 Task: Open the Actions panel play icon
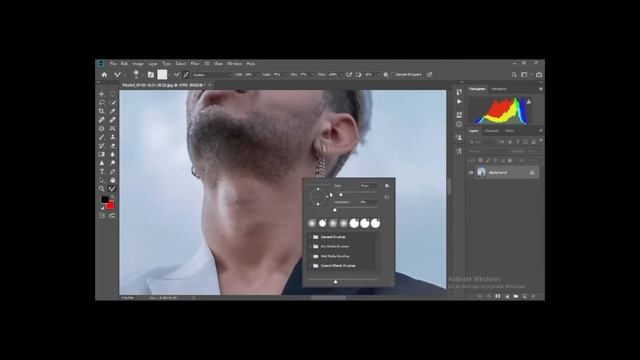tap(459, 101)
